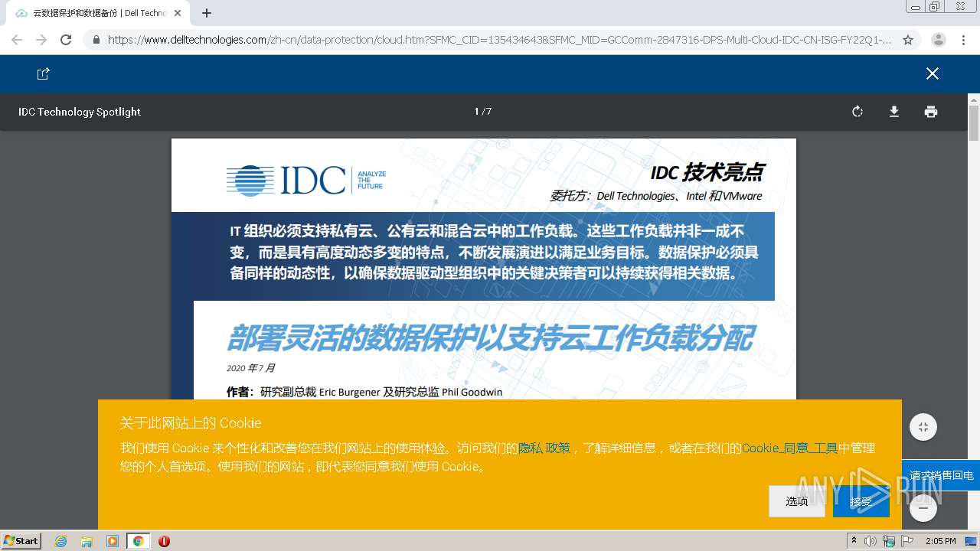Open the 隐私 政策 privacy policy link

coord(544,448)
